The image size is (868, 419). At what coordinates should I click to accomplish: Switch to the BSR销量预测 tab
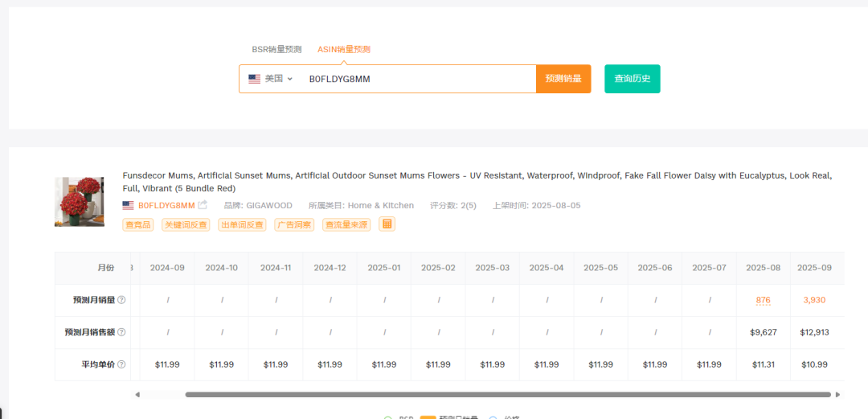point(276,49)
